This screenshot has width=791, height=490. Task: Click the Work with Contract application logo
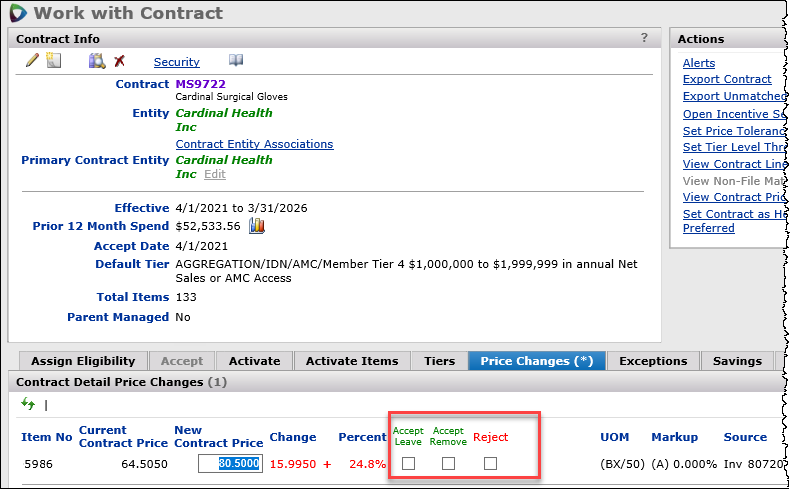pos(18,13)
